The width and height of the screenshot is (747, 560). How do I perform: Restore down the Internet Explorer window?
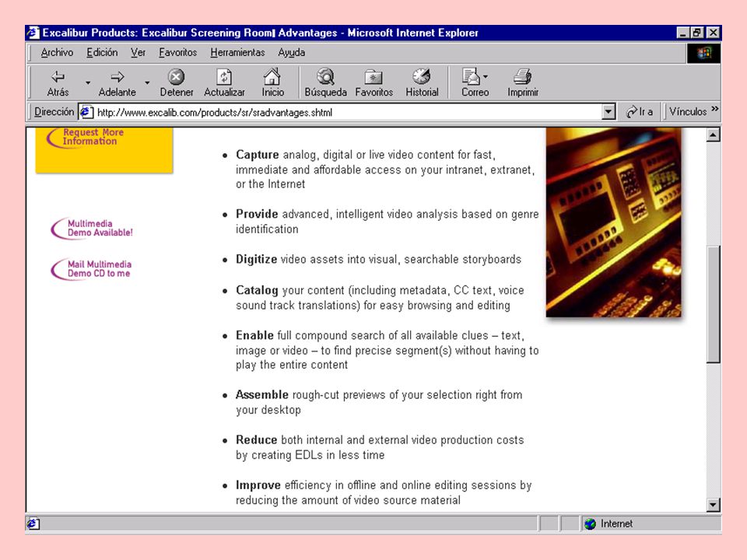[x=697, y=33]
